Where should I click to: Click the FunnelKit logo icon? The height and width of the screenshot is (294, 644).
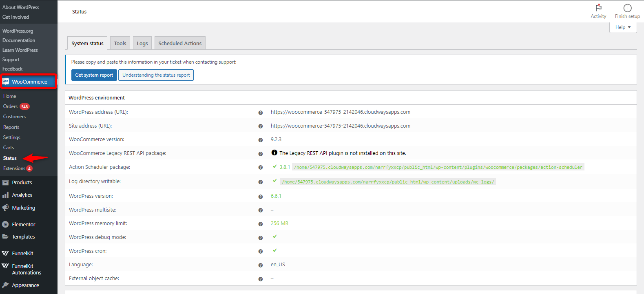5,253
